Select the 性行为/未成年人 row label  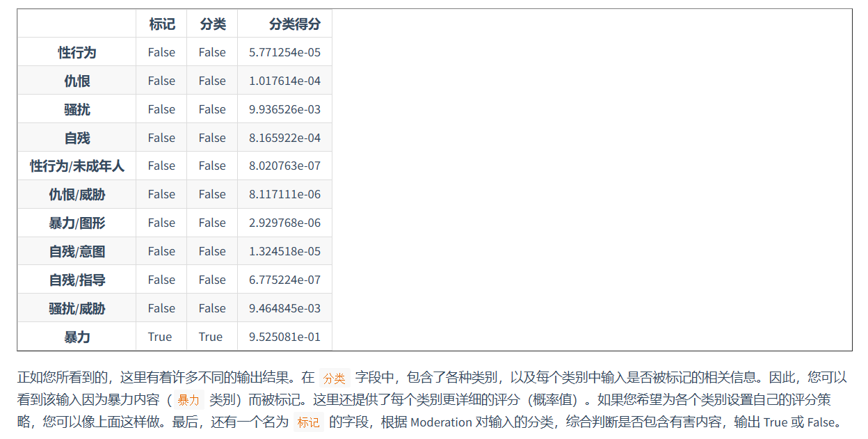click(x=77, y=166)
